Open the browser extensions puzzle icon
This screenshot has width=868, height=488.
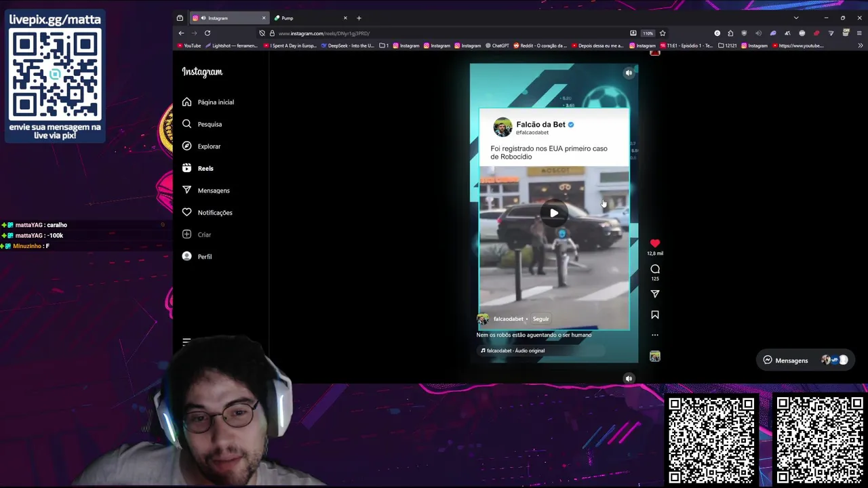[730, 33]
